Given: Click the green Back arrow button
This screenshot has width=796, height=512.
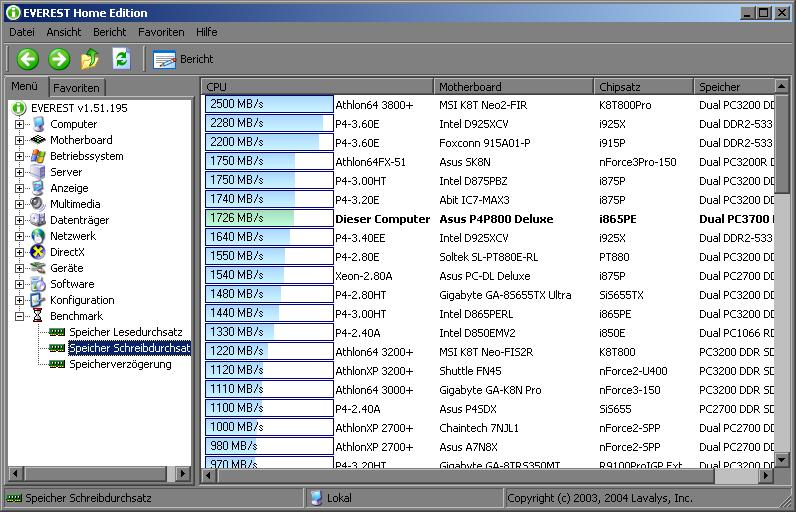Looking at the screenshot, I should (x=27, y=59).
